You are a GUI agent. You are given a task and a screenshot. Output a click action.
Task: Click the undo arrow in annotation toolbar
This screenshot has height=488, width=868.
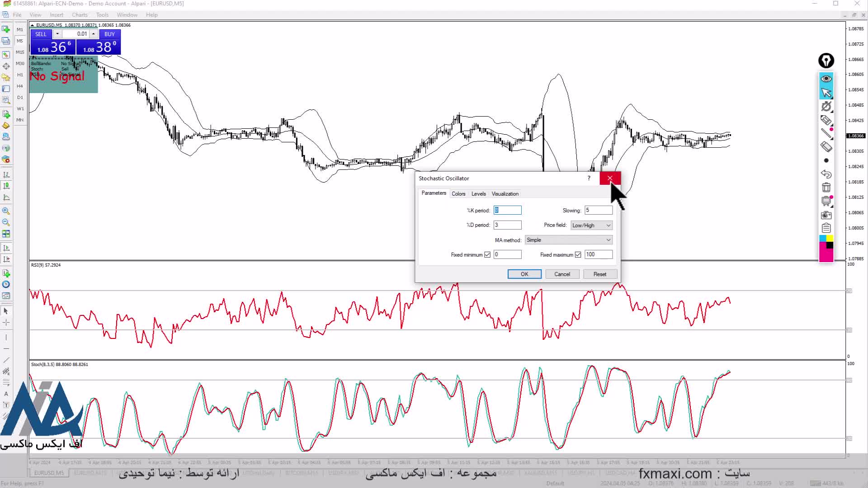click(x=826, y=174)
